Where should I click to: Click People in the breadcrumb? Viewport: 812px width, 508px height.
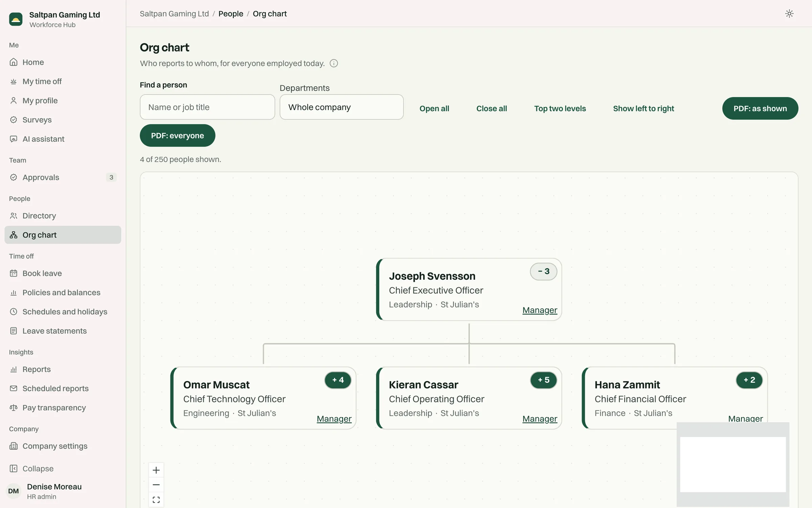(231, 14)
